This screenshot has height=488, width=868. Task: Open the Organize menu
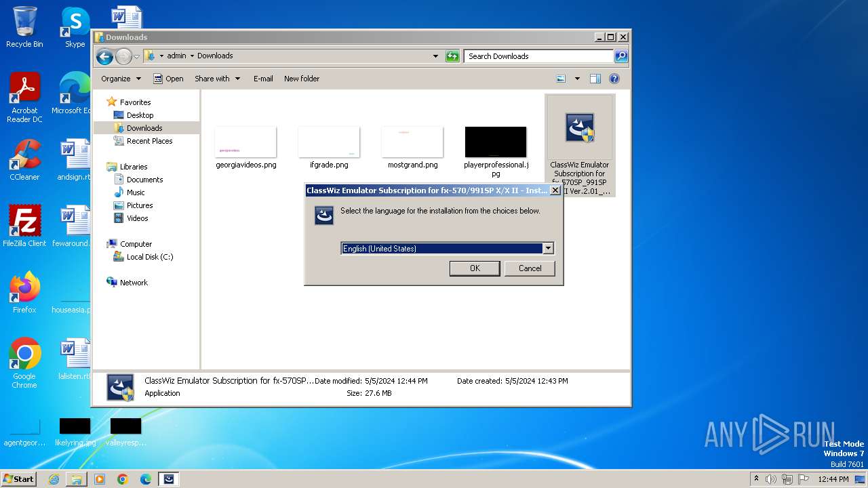pyautogui.click(x=121, y=79)
